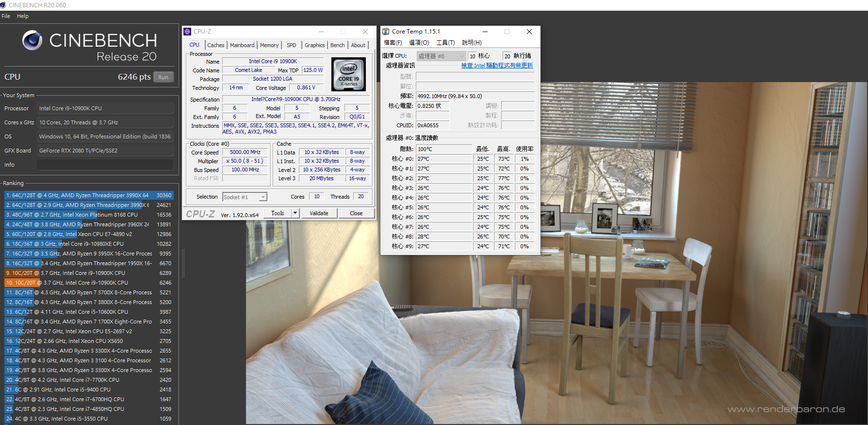868x425 pixels.
Task: Click the 核心 #0 temperature row in Core Temp
Action: 462,159
